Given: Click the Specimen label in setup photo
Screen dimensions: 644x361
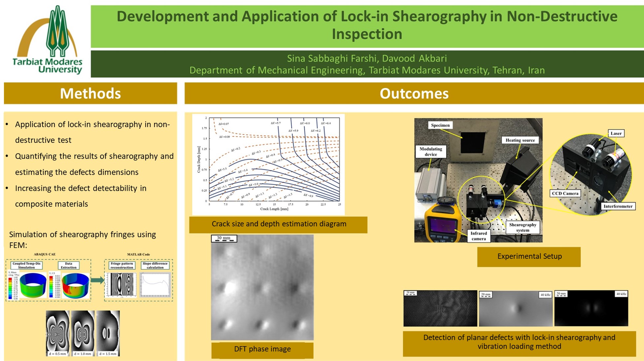Looking at the screenshot, I should pyautogui.click(x=440, y=125).
